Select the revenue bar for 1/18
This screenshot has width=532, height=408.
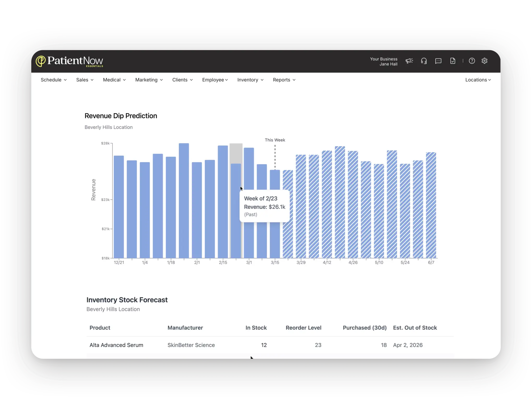point(171,207)
